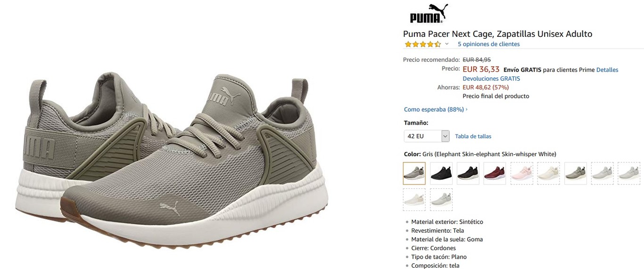Click the Devoluciones GRATIS link
644x269 pixels.
tap(491, 79)
